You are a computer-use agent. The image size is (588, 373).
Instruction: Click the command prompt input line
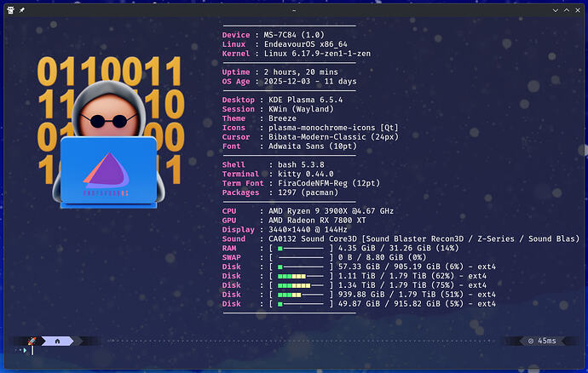coord(170,349)
